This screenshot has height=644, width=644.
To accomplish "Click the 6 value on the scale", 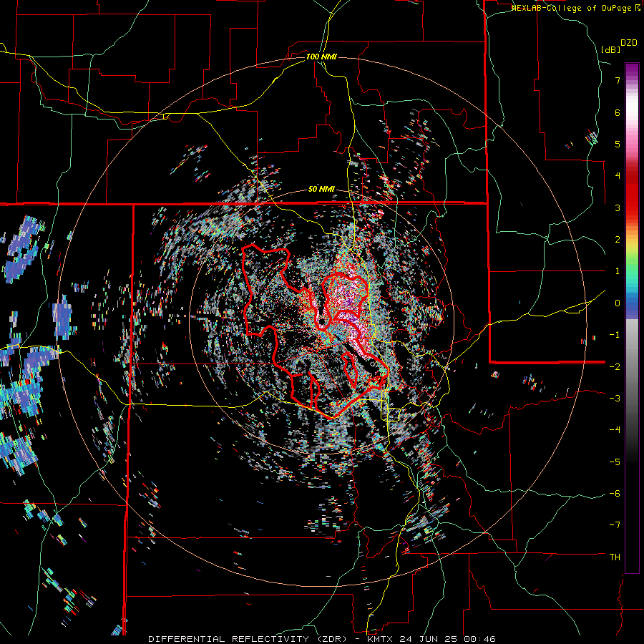I will point(618,112).
